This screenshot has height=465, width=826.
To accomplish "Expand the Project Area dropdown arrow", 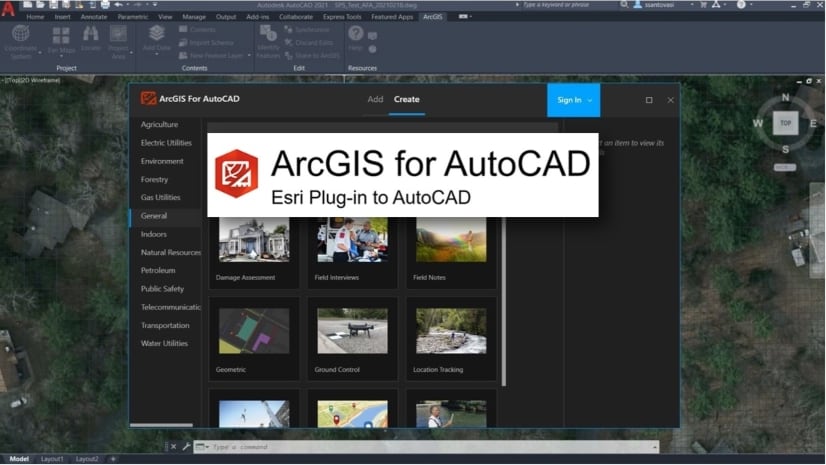I will (x=131, y=53).
